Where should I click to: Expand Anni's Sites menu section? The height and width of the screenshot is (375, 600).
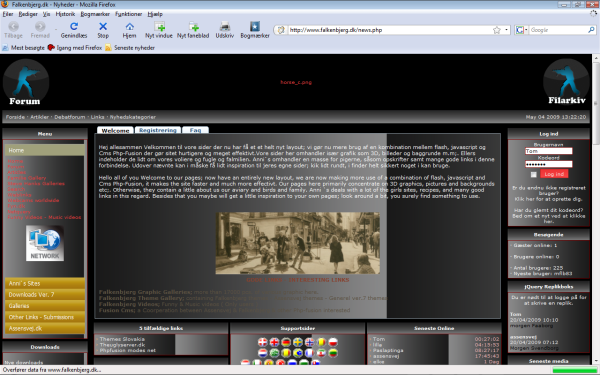coord(44,284)
